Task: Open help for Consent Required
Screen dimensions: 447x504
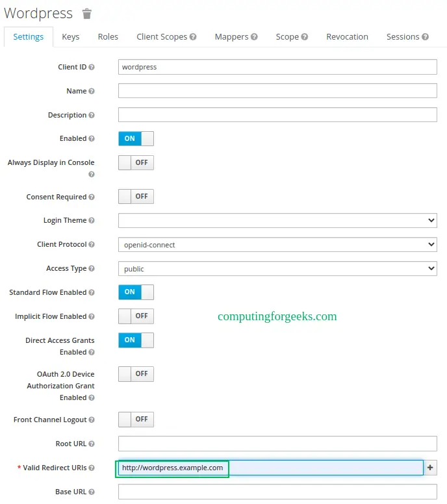Action: (x=92, y=197)
